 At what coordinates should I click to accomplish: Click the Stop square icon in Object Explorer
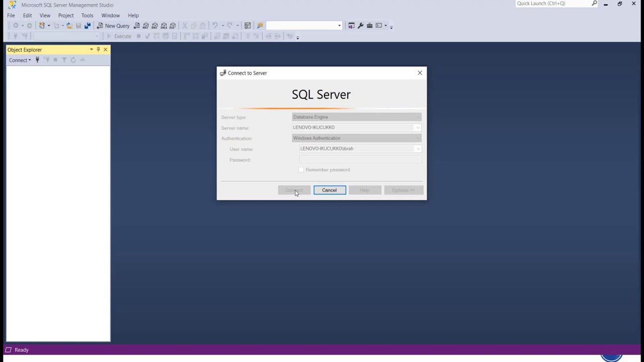55,60
